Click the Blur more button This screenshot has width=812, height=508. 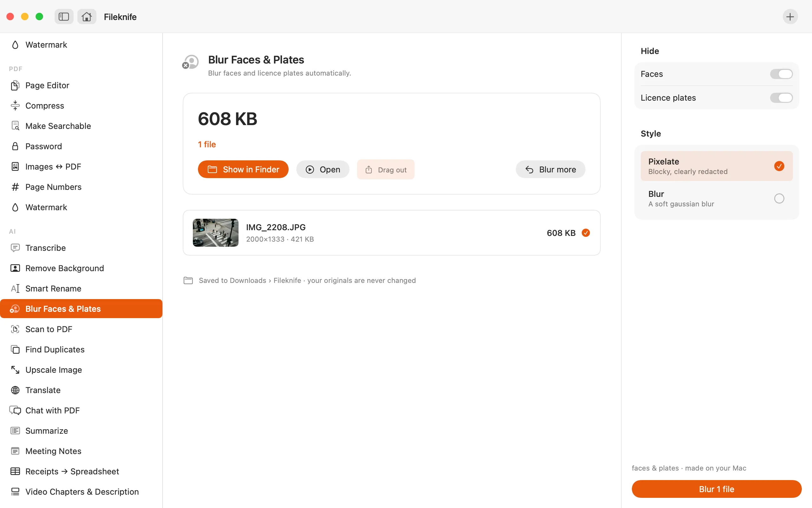pyautogui.click(x=550, y=169)
